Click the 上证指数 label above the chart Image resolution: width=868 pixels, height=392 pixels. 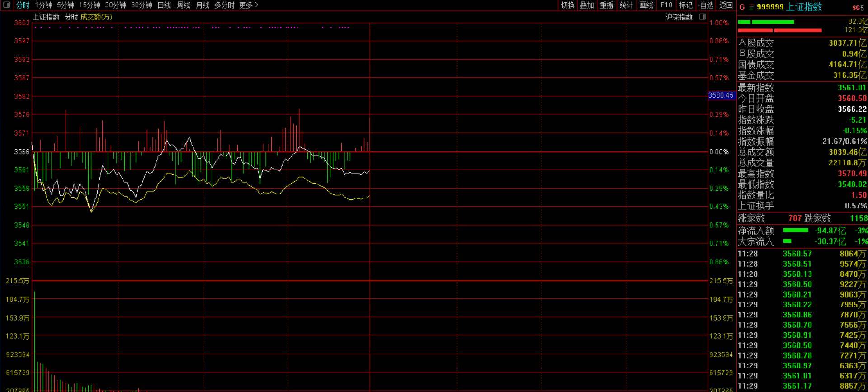(46, 17)
